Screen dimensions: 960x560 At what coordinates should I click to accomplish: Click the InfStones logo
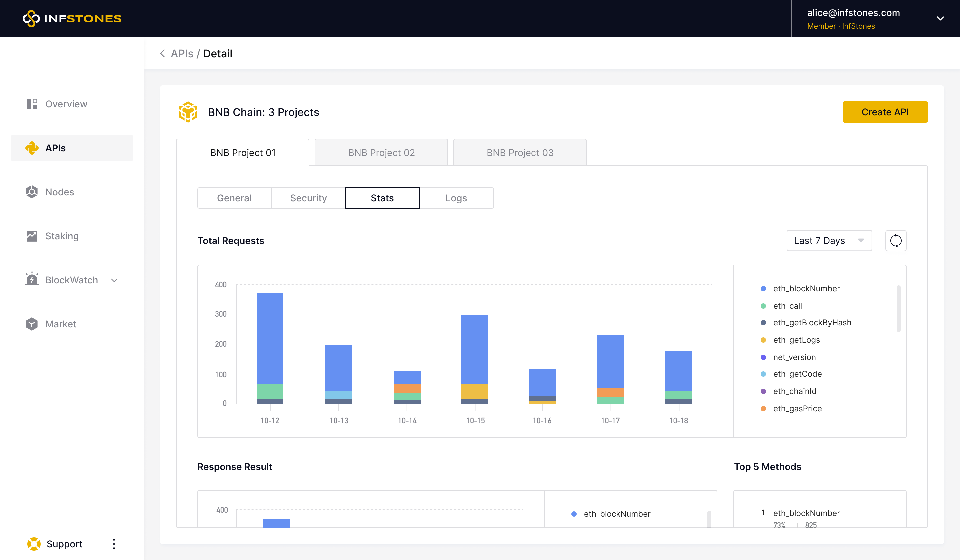point(72,18)
